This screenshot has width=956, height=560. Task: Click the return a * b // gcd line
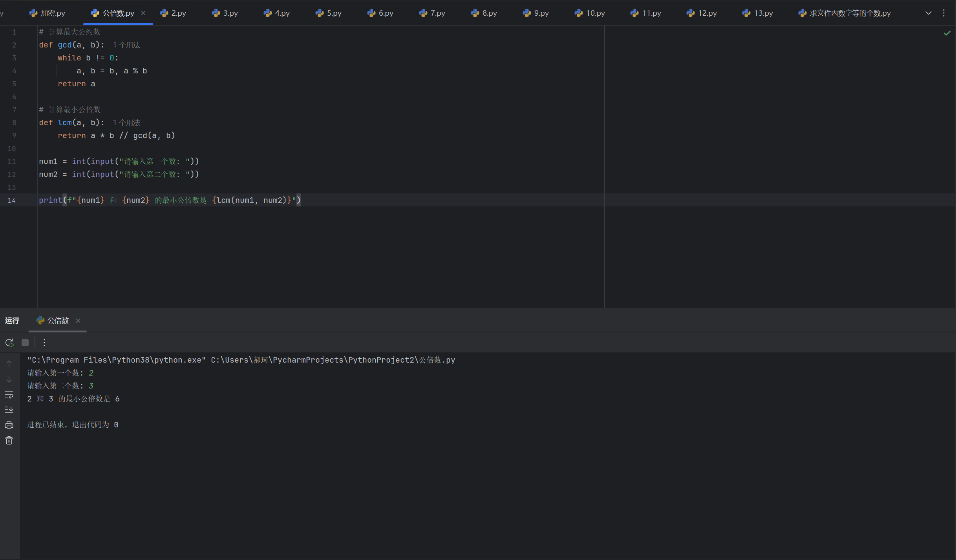point(116,135)
